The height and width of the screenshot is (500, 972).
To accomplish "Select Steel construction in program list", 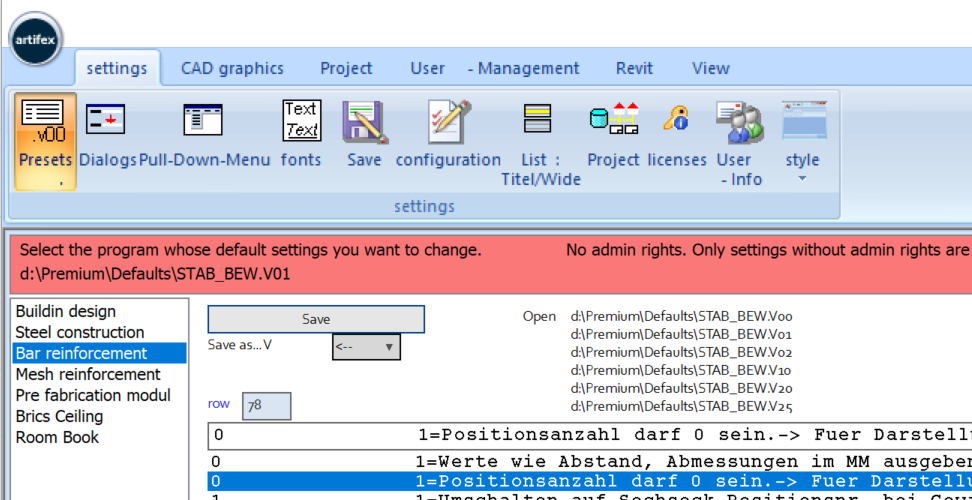I will (80, 332).
